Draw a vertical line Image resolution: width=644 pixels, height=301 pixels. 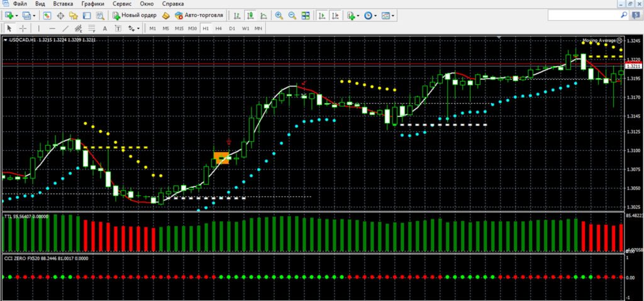38,28
